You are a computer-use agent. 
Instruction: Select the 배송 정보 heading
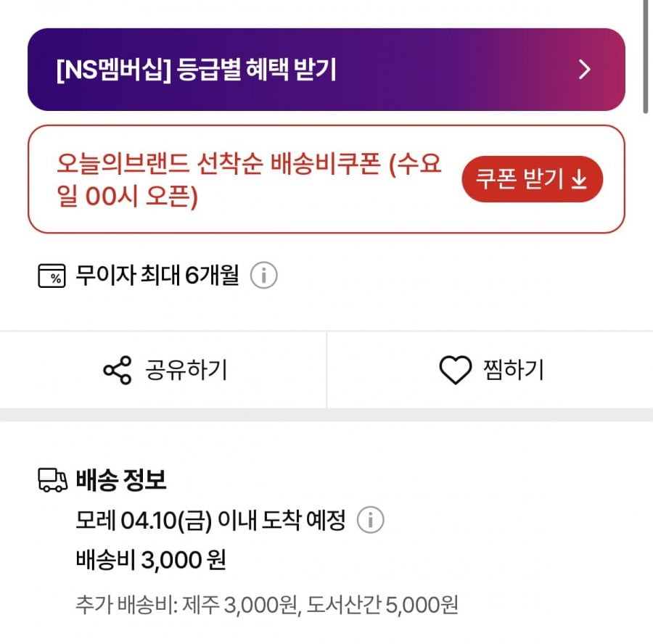coord(121,480)
